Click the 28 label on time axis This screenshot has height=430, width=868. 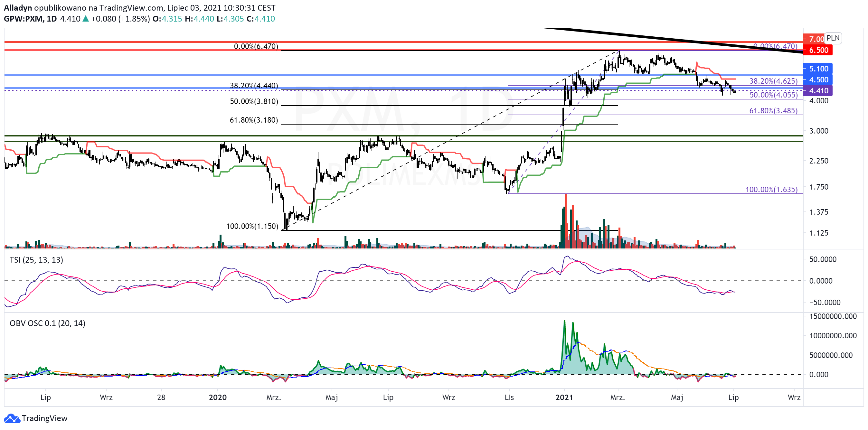pos(161,397)
